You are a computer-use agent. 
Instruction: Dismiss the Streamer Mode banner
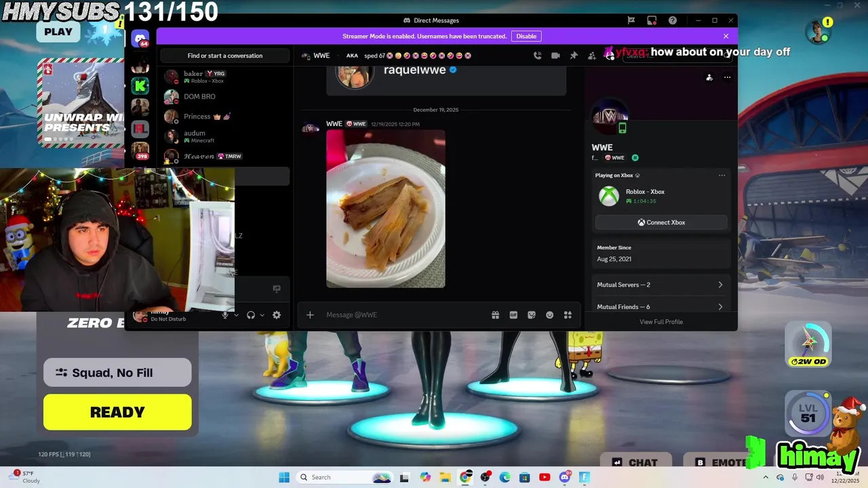pyautogui.click(x=726, y=36)
